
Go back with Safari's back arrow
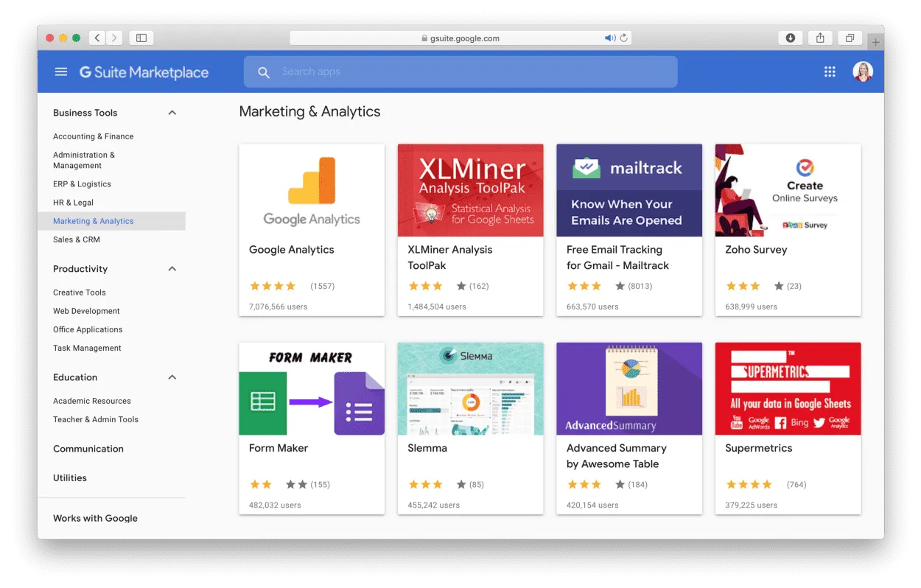[x=98, y=38]
